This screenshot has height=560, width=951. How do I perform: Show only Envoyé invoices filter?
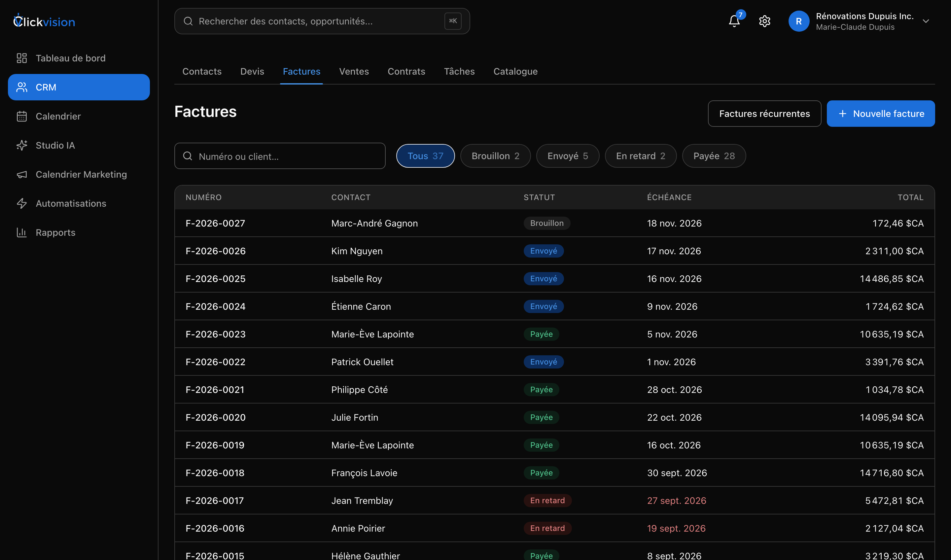click(568, 156)
